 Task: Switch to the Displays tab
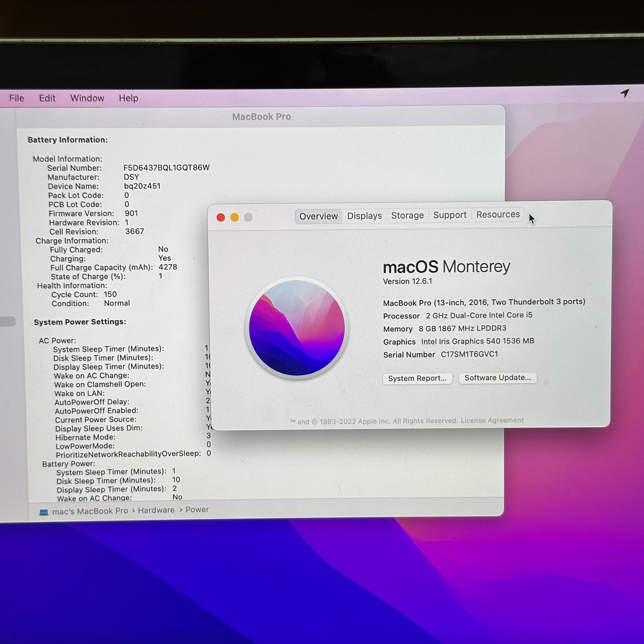pos(364,216)
